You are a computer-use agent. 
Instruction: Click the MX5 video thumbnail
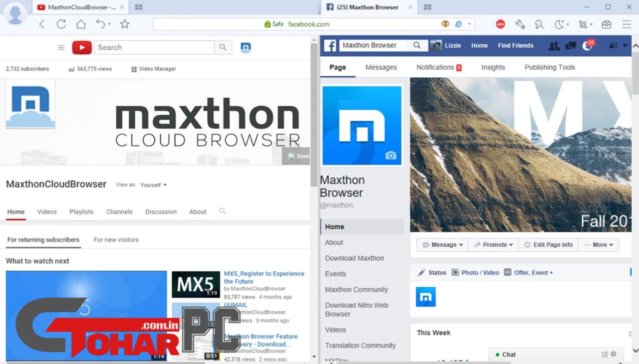pos(196,284)
